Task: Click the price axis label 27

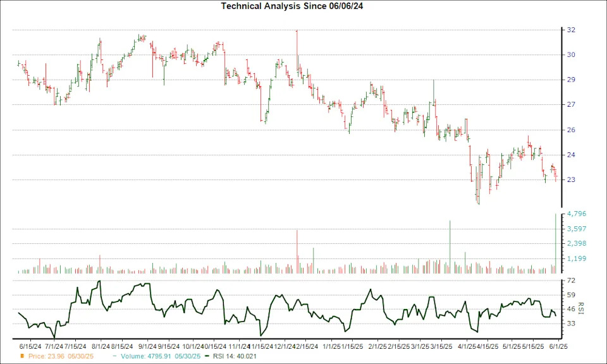Action: coord(571,104)
